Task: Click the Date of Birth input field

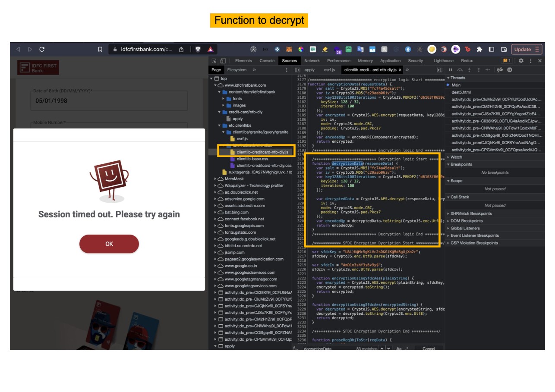Action: point(109,101)
